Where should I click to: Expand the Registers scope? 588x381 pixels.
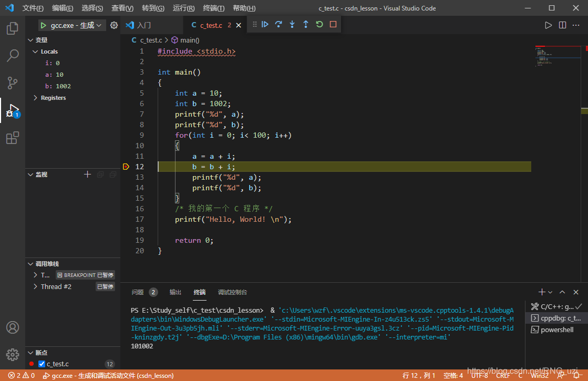[x=35, y=98]
